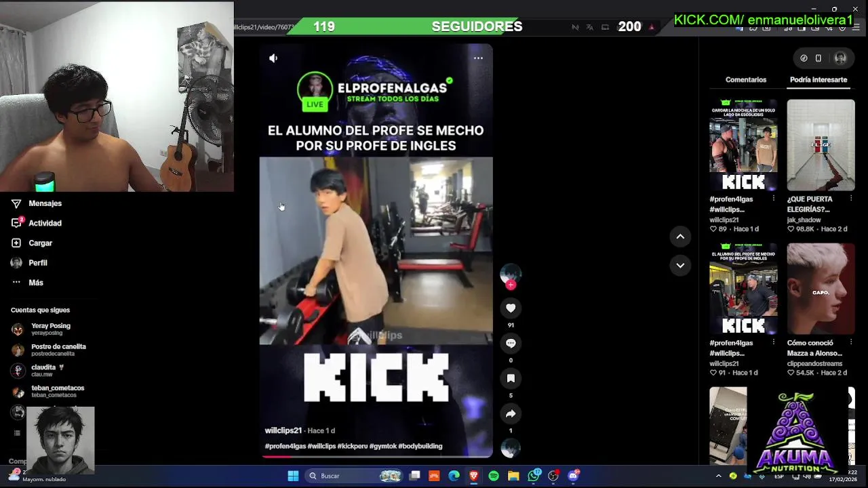Image resolution: width=868 pixels, height=488 pixels.
Task: Open the Cómo conoció Mazza a Alonso thumbnail
Action: [821, 289]
